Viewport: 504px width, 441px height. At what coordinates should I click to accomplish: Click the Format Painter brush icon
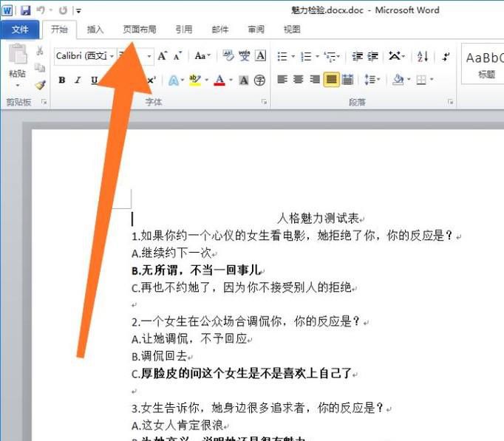click(41, 85)
